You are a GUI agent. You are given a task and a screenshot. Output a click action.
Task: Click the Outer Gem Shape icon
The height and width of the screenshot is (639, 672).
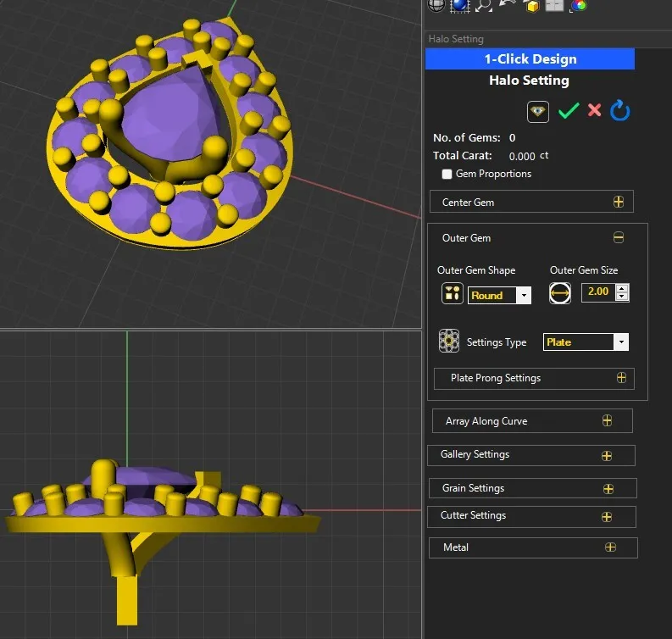[453, 294]
